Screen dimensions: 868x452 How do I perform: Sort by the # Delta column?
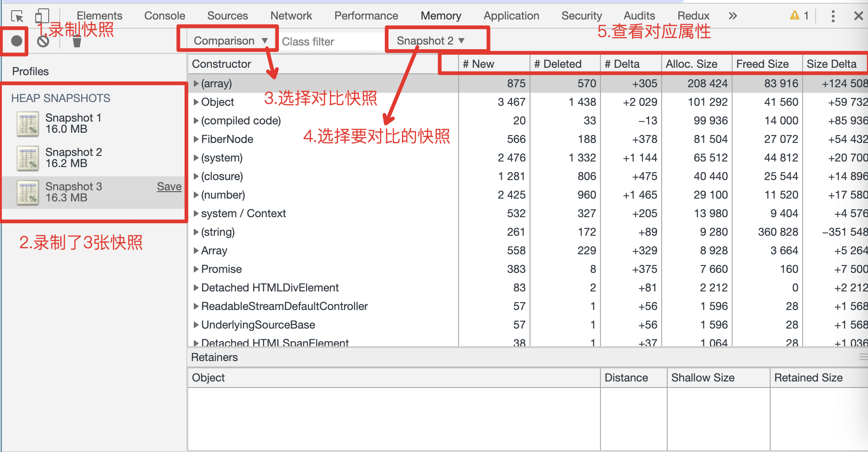[x=631, y=64]
